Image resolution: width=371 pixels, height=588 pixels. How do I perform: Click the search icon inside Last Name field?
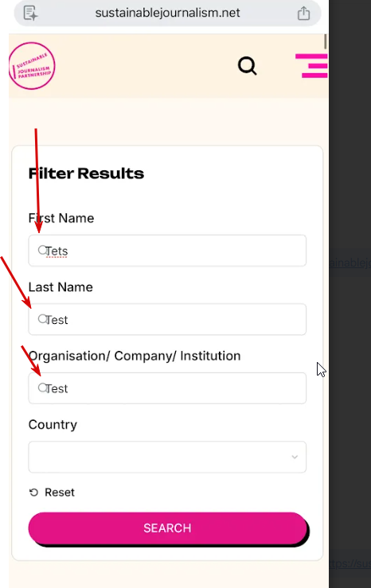(x=42, y=319)
